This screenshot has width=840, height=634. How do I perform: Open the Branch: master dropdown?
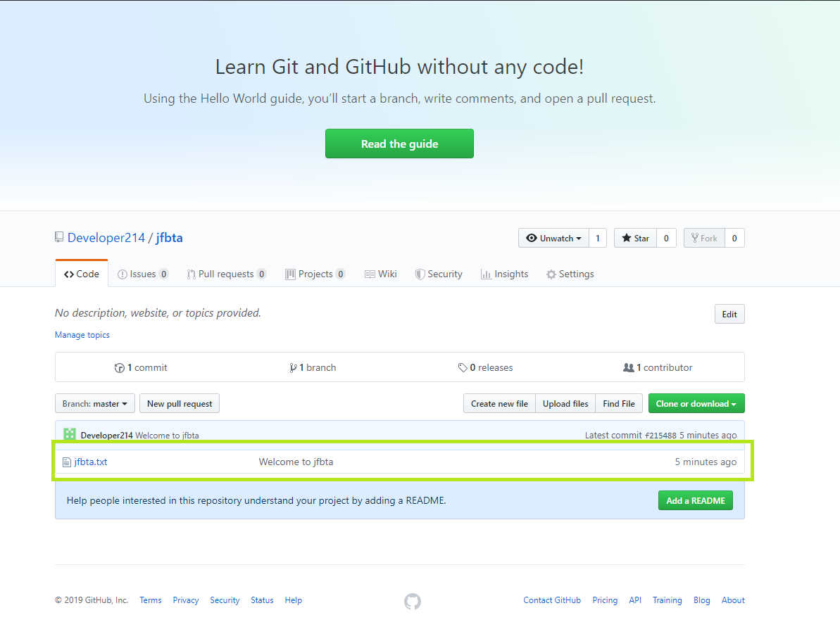point(95,404)
